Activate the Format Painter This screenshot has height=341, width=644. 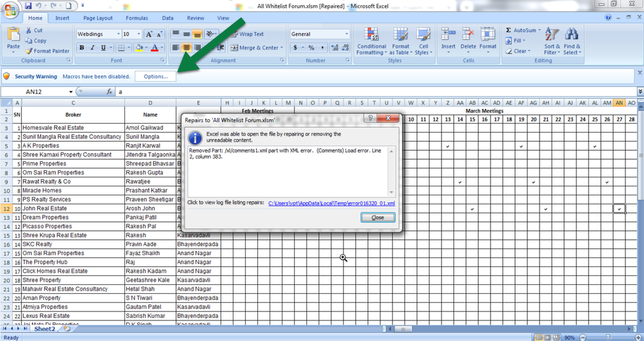coord(47,51)
